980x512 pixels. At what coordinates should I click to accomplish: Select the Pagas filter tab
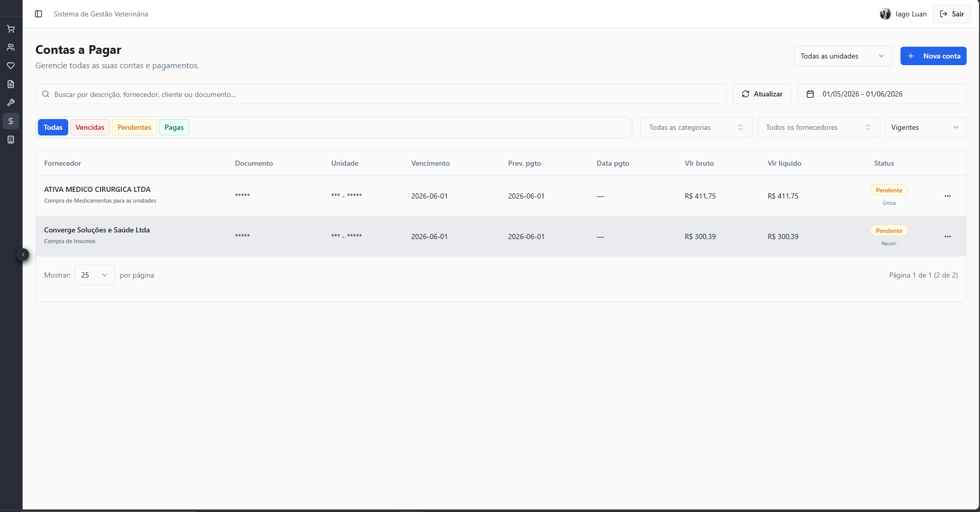click(174, 127)
